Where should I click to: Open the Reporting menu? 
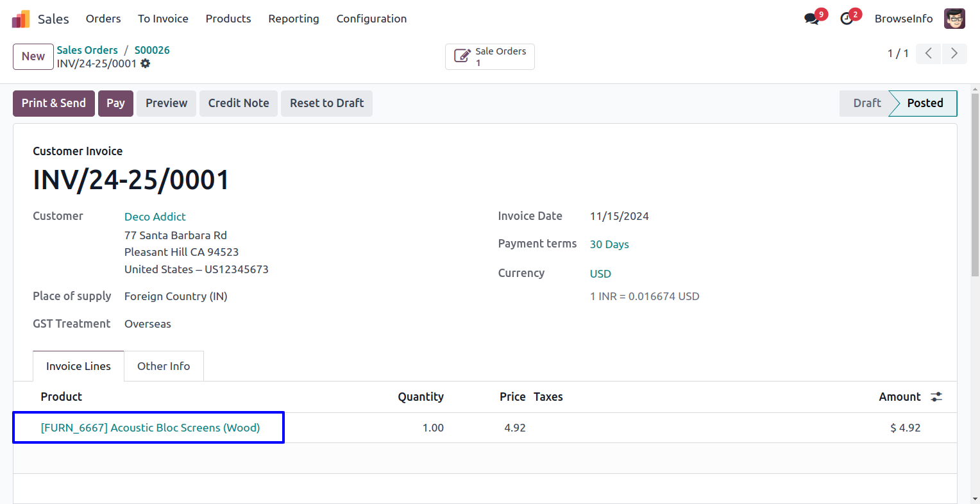point(293,19)
